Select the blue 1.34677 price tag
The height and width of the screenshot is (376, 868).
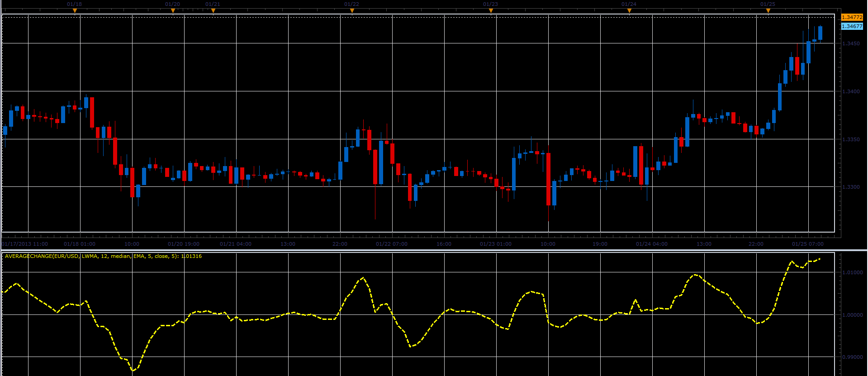click(x=852, y=26)
